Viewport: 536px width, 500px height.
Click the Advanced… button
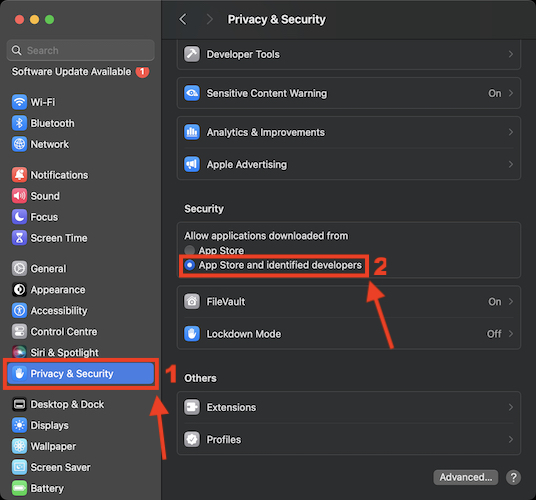[x=466, y=477]
